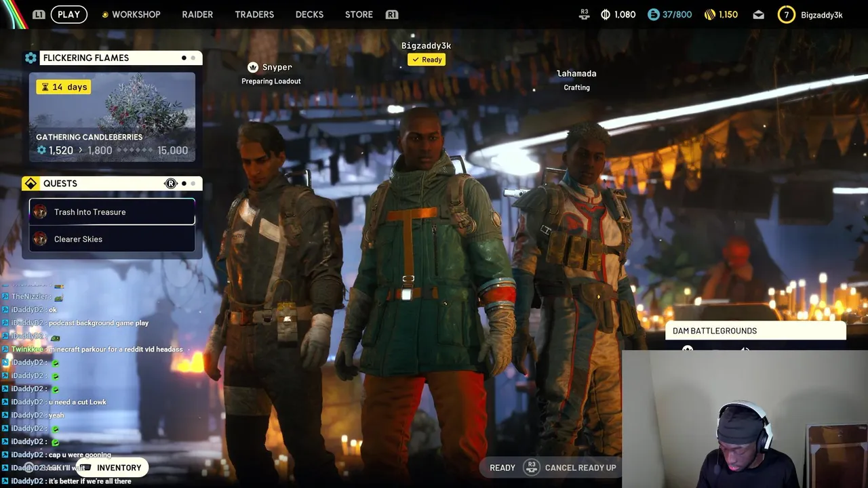The width and height of the screenshot is (868, 488).
Task: Click the Preparing Loadout status under Snyper
Action: 271,81
